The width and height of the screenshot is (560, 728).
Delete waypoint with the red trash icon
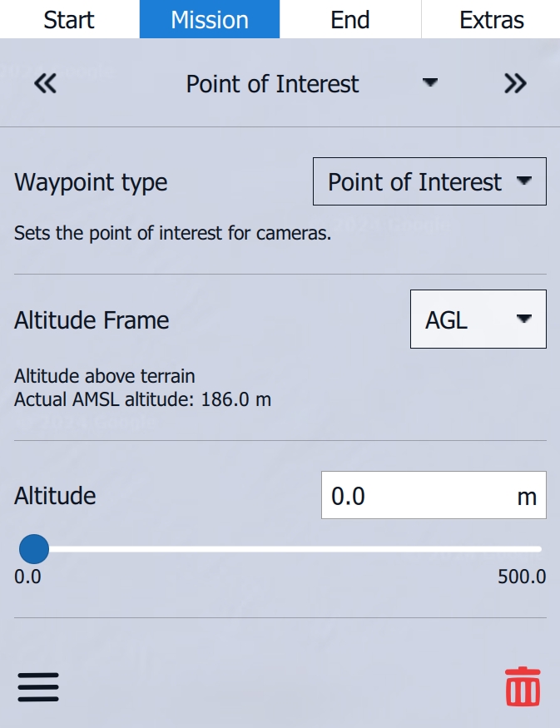[x=523, y=687]
